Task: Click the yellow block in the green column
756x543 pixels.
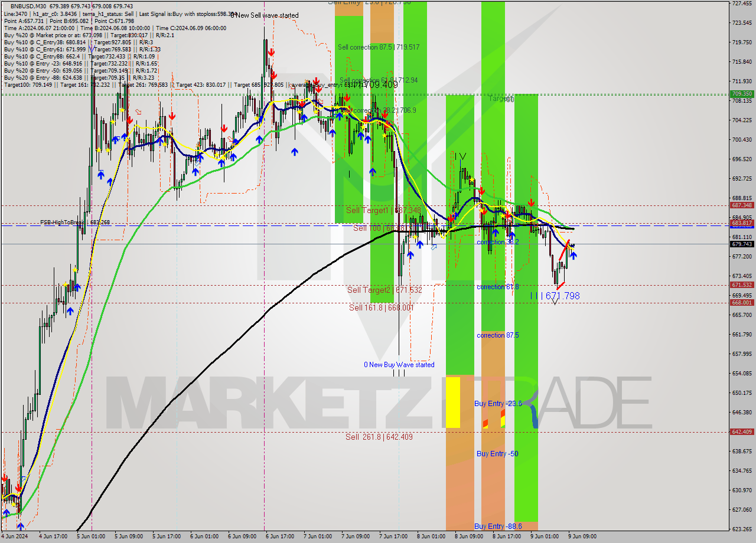Action: pyautogui.click(x=452, y=403)
